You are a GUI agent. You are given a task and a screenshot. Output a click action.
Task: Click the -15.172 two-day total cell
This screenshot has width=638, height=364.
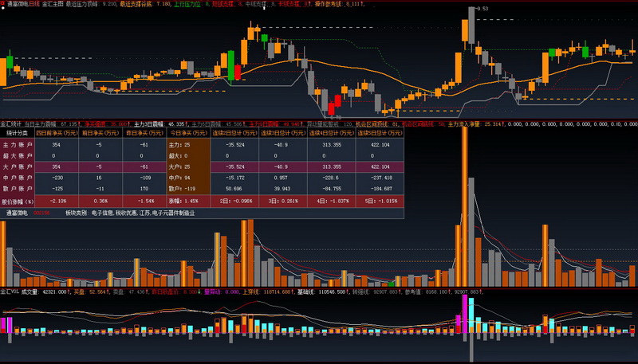[234, 178]
